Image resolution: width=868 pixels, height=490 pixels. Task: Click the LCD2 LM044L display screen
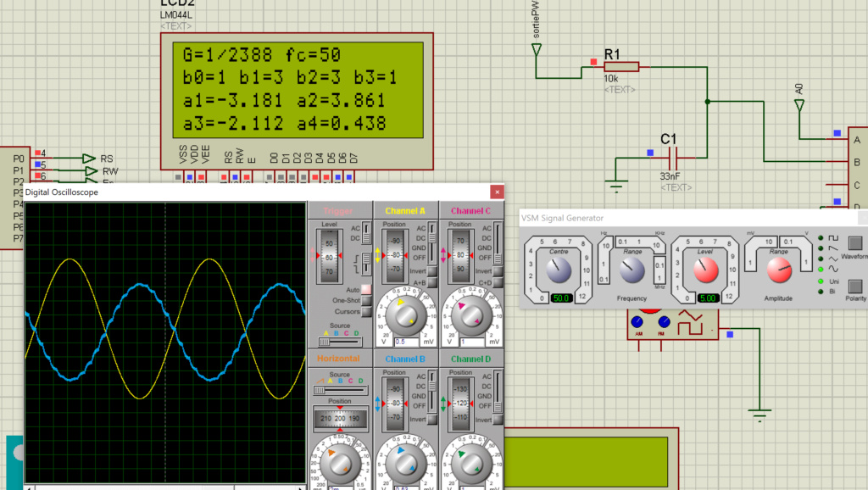pos(298,90)
